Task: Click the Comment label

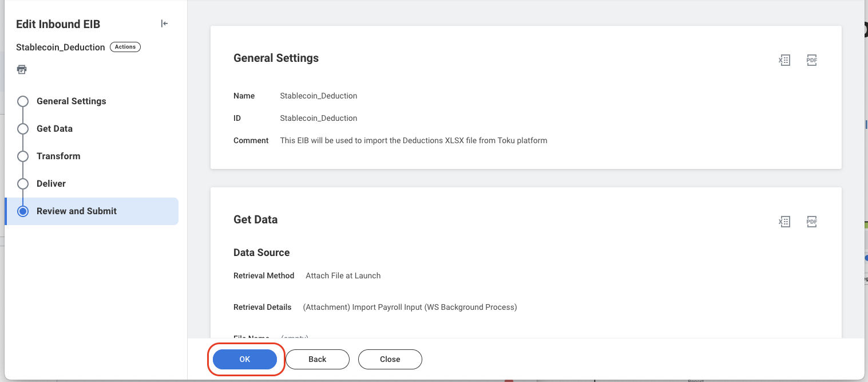Action: (251, 140)
